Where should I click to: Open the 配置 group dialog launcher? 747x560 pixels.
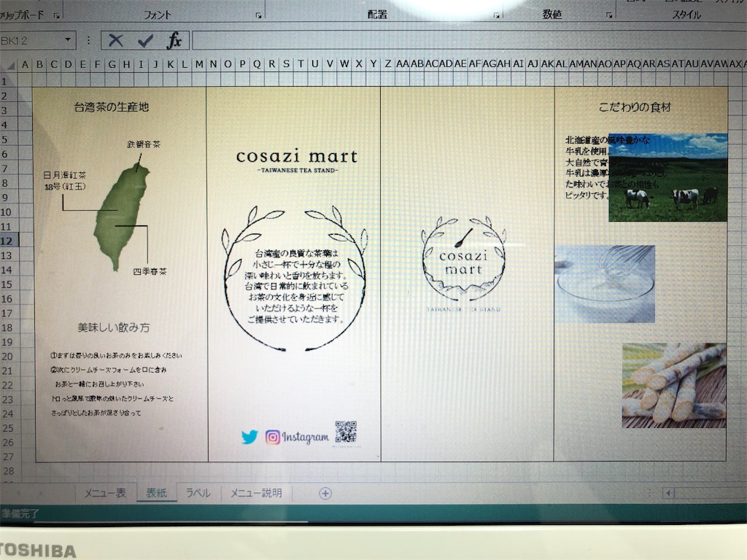(x=496, y=16)
